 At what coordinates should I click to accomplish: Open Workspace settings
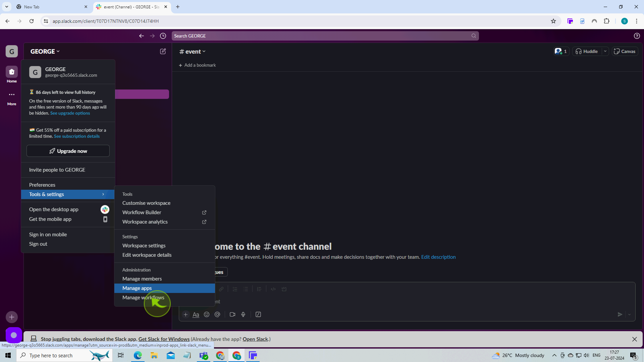[164, 246]
